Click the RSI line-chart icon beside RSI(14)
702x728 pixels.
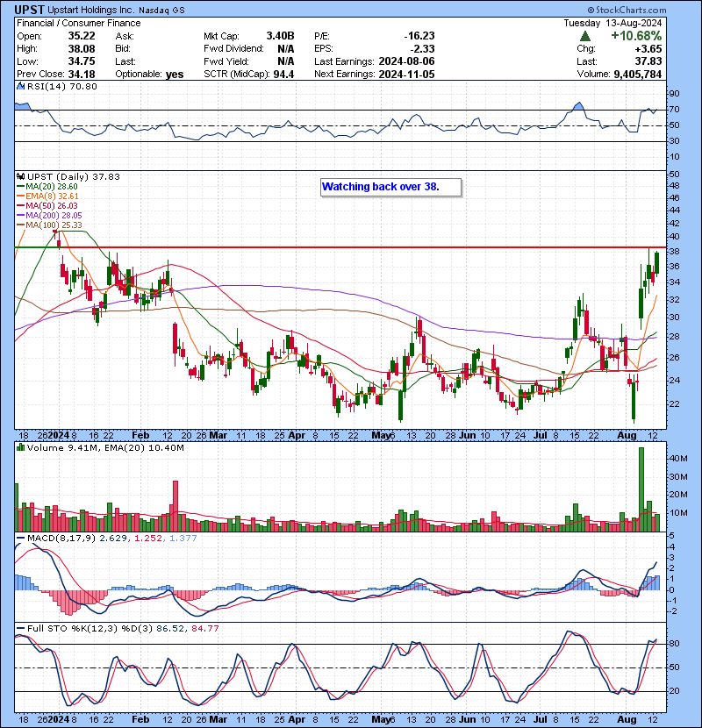point(20,86)
